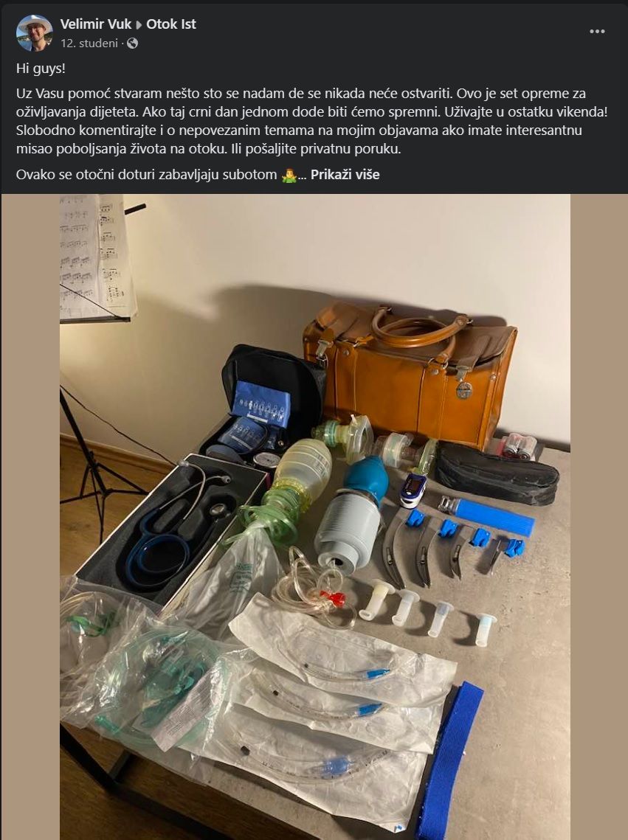Click the fingertip pulse oximeter in photo
This screenshot has width=628, height=840.
coord(413,490)
